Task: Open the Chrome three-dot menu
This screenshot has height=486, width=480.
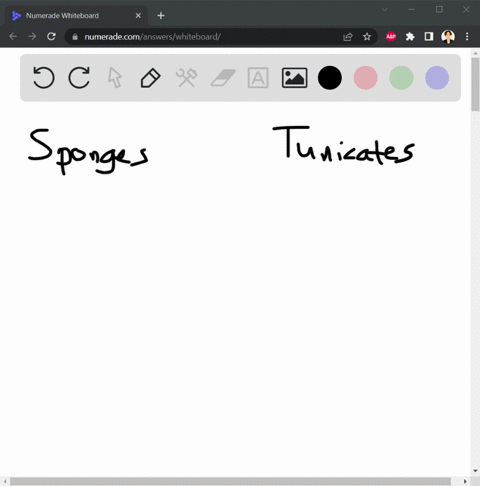Action: coord(467,37)
